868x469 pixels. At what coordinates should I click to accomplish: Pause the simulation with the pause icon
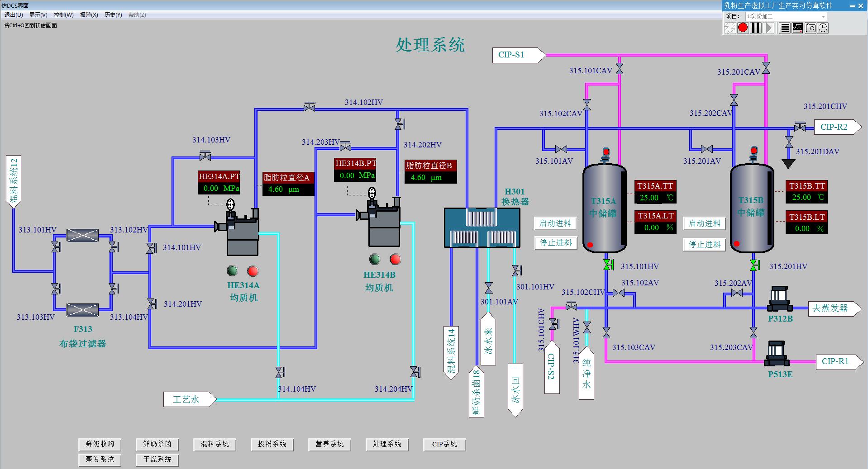click(756, 28)
